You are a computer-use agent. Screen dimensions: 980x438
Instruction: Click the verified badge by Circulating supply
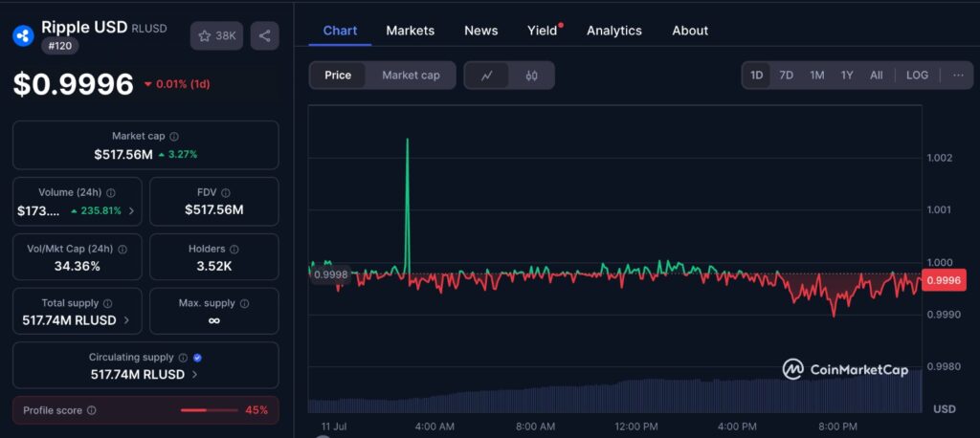pos(197,358)
